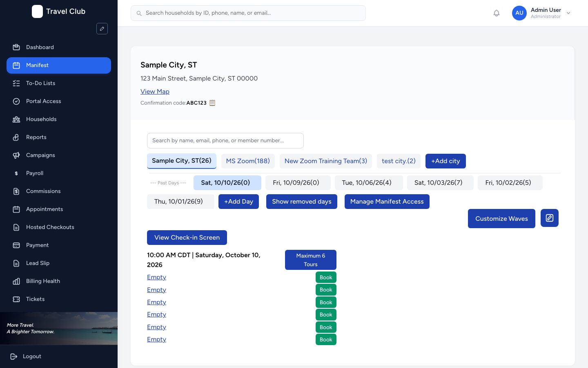Viewport: 588px width, 368px height.
Task: Select day Thu, 10/01/26(9)
Action: pos(180,202)
